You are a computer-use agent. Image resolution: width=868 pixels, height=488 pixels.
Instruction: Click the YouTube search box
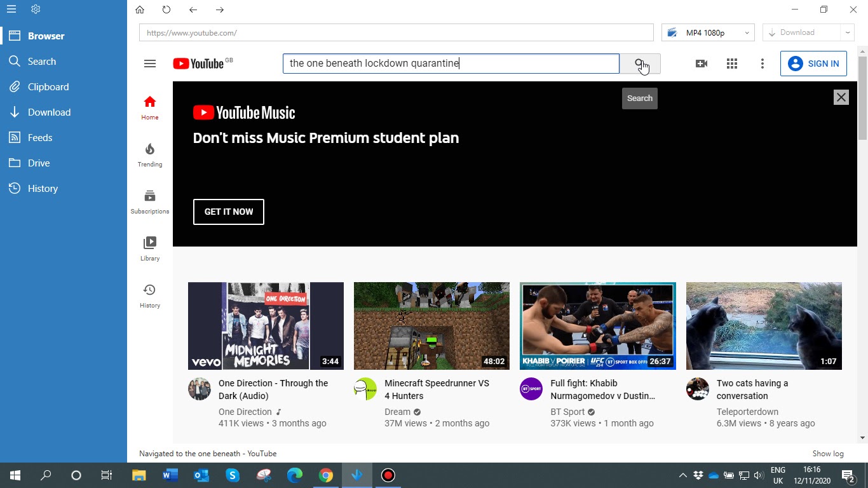click(451, 64)
